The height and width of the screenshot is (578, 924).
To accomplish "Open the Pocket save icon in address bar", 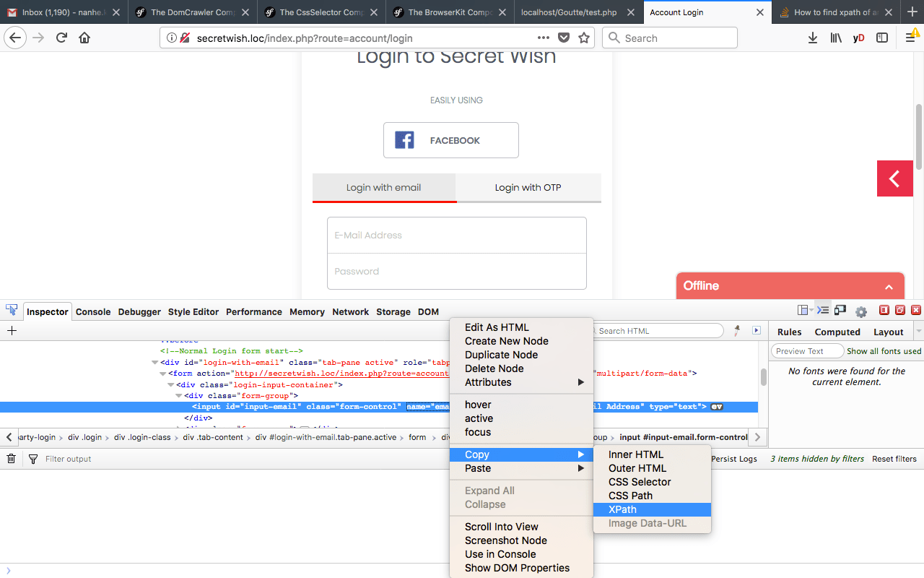I will [x=564, y=38].
